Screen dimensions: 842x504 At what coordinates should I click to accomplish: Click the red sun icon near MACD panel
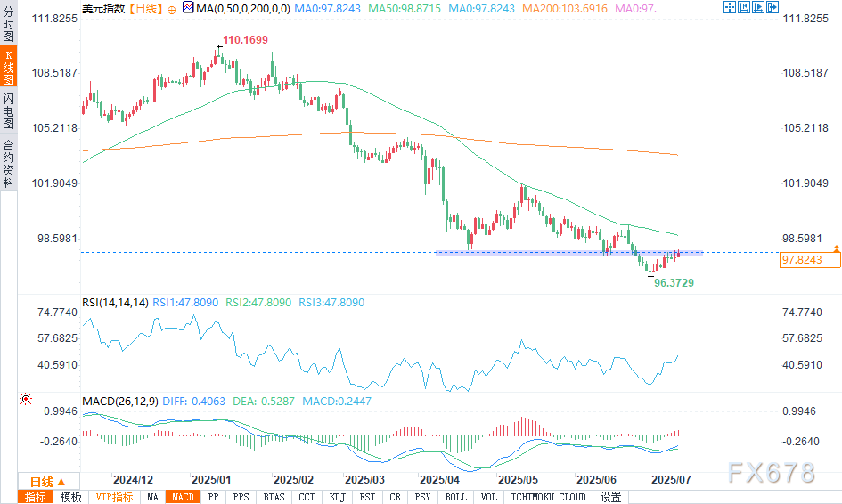[25, 400]
